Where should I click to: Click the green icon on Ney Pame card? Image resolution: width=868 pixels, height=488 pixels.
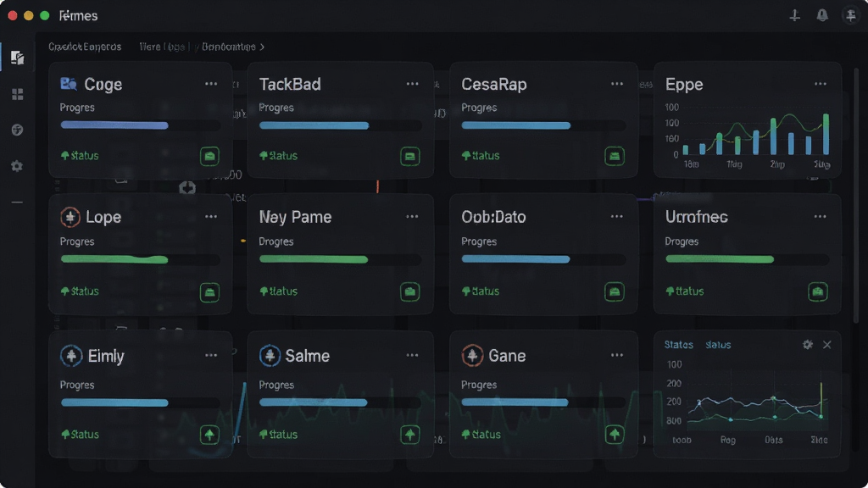[x=409, y=291]
